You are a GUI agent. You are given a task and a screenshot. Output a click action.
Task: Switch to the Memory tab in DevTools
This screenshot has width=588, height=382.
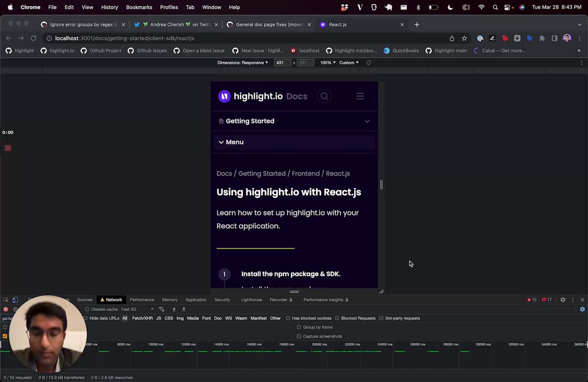click(170, 300)
